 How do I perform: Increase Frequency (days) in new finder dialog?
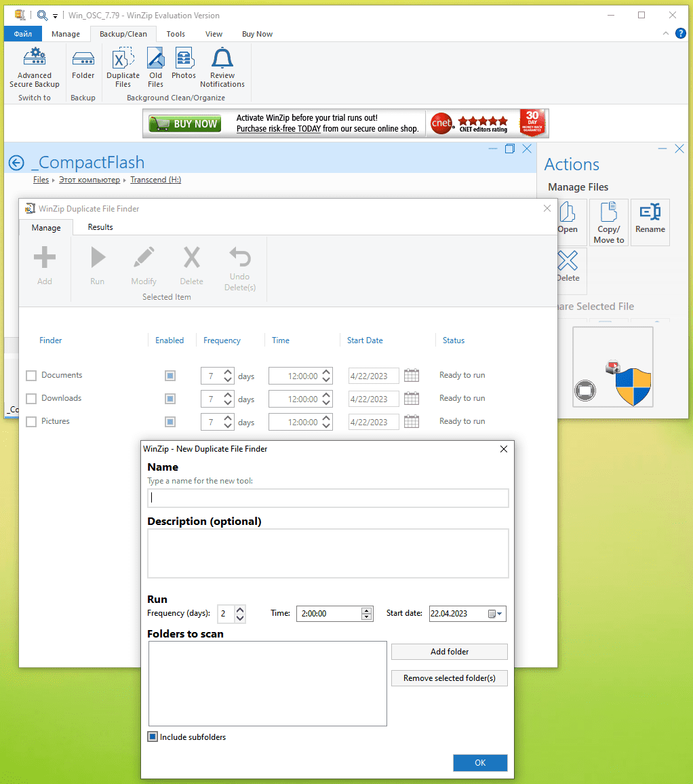(240, 610)
